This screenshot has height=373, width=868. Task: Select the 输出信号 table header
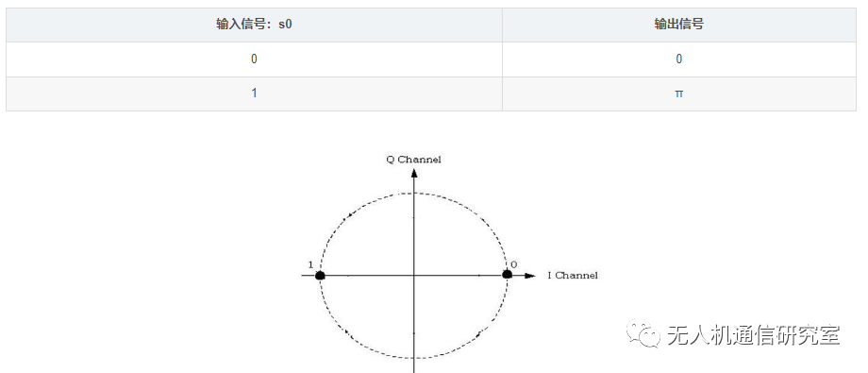pyautogui.click(x=679, y=25)
